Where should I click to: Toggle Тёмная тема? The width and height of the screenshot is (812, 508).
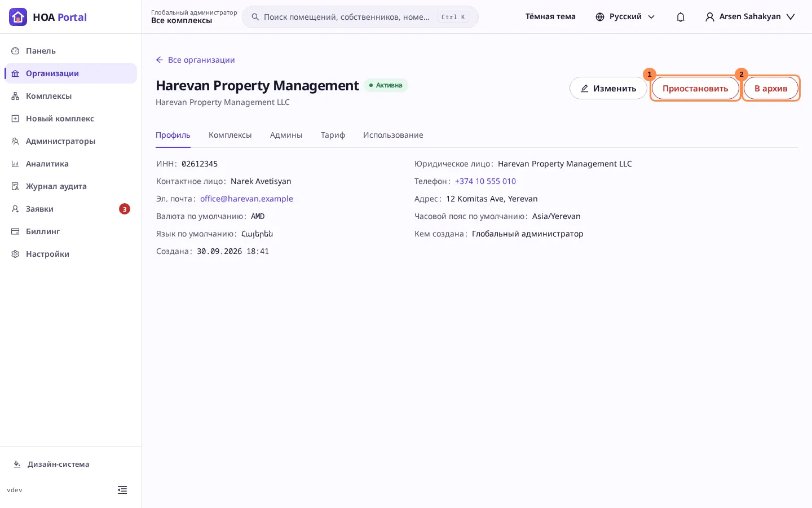[550, 17]
